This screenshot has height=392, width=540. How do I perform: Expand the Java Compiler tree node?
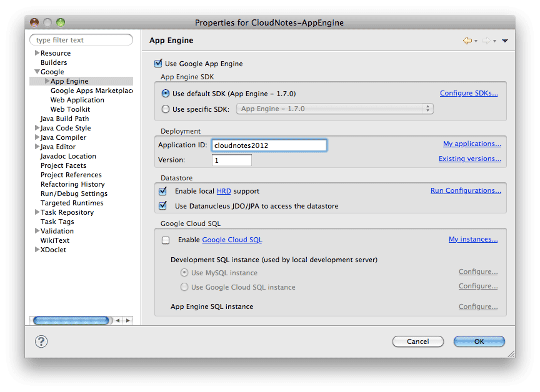click(37, 137)
